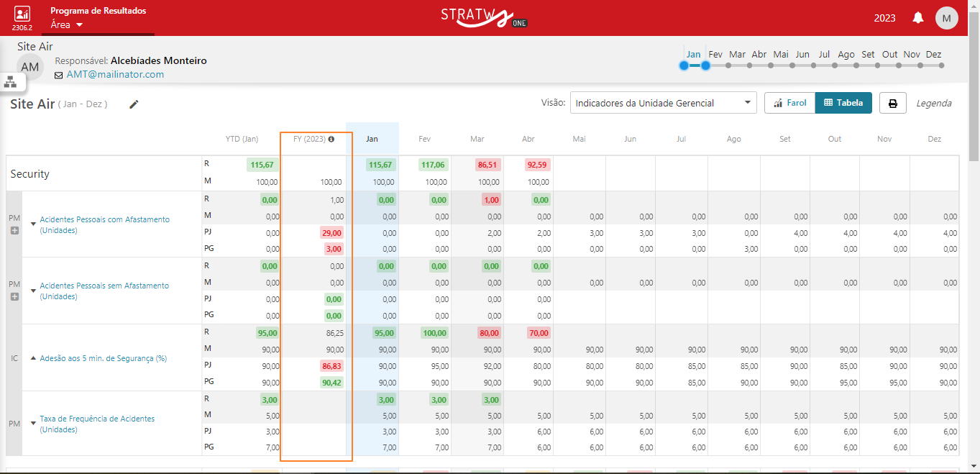Open the Visão combo box
The image size is (980, 474).
(664, 103)
